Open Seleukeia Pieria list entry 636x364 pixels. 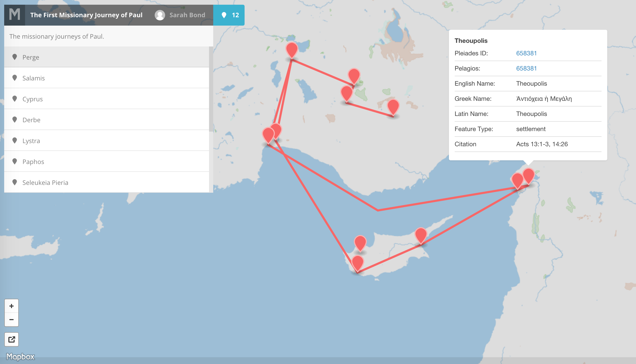(x=45, y=183)
